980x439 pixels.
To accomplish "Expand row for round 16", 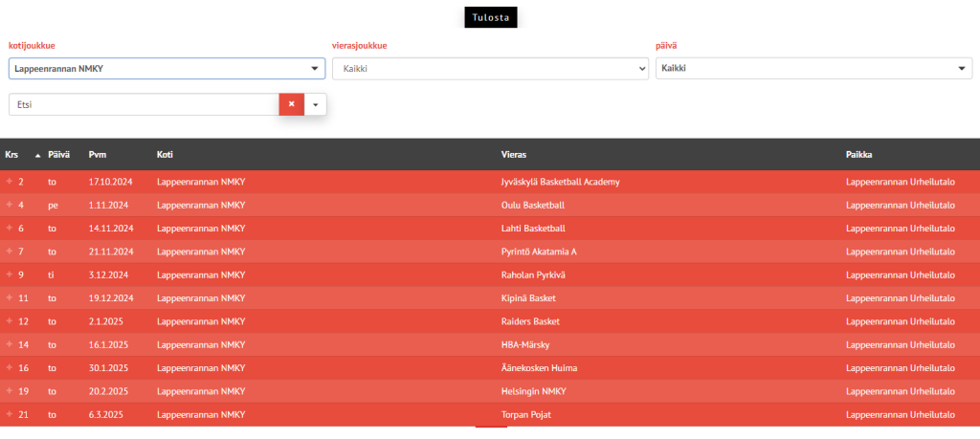I will (x=10, y=368).
